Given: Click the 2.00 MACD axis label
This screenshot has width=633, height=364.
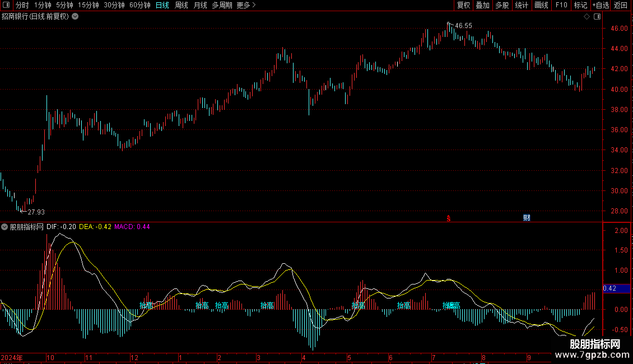Looking at the screenshot, I should [x=621, y=230].
